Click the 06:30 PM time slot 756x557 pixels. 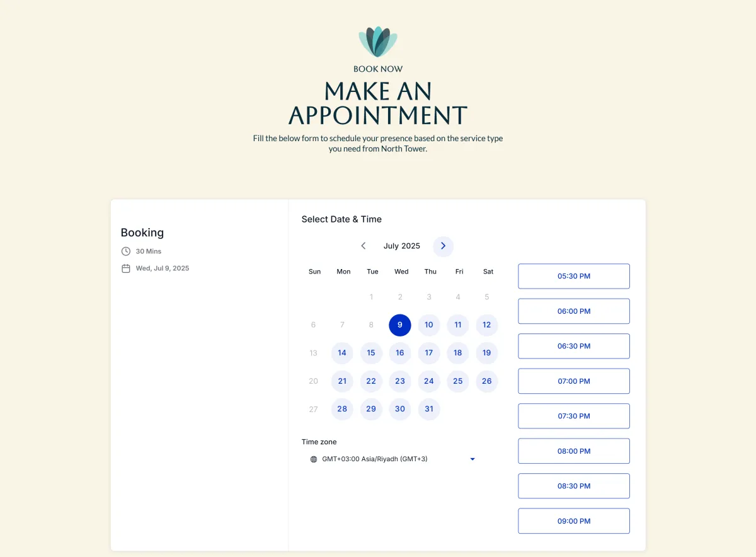pyautogui.click(x=574, y=346)
